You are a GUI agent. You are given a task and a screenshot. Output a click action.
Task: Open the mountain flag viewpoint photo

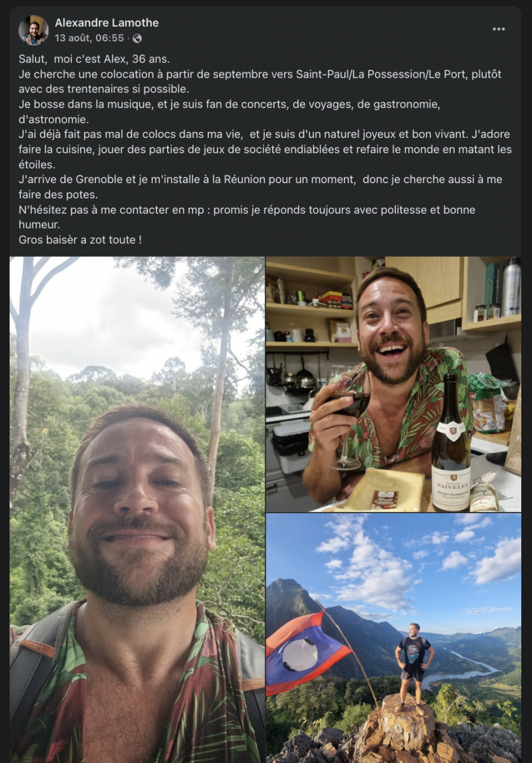pyautogui.click(x=393, y=638)
